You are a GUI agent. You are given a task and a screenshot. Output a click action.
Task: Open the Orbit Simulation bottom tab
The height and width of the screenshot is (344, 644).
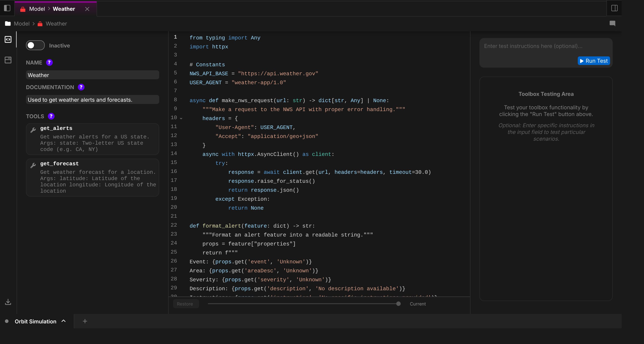[35, 321]
